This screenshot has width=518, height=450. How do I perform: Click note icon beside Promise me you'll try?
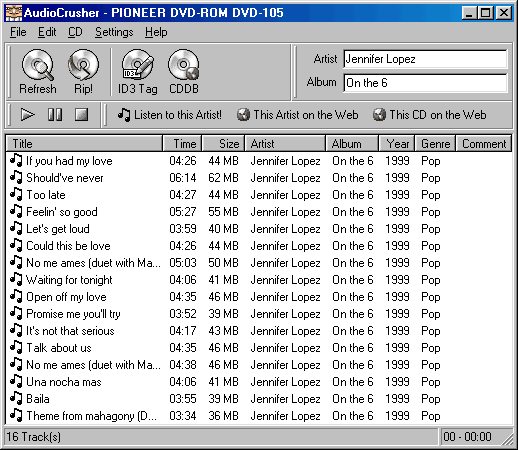[16, 313]
